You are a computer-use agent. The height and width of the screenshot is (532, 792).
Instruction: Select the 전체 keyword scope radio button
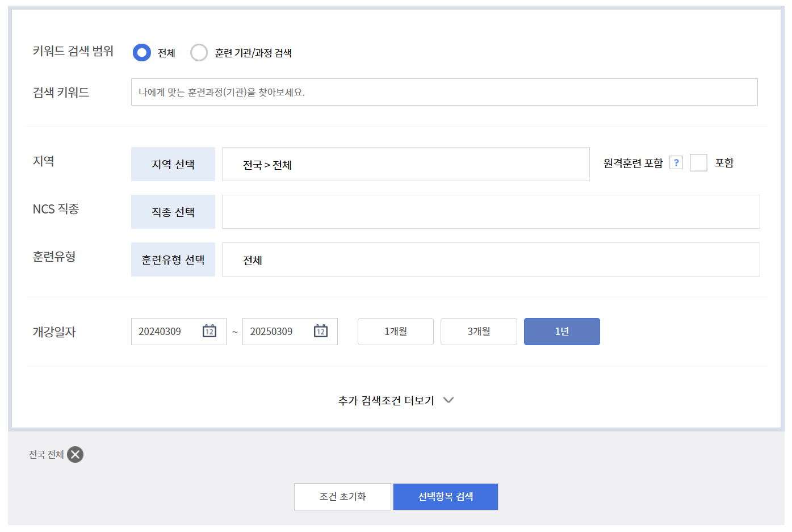point(142,53)
